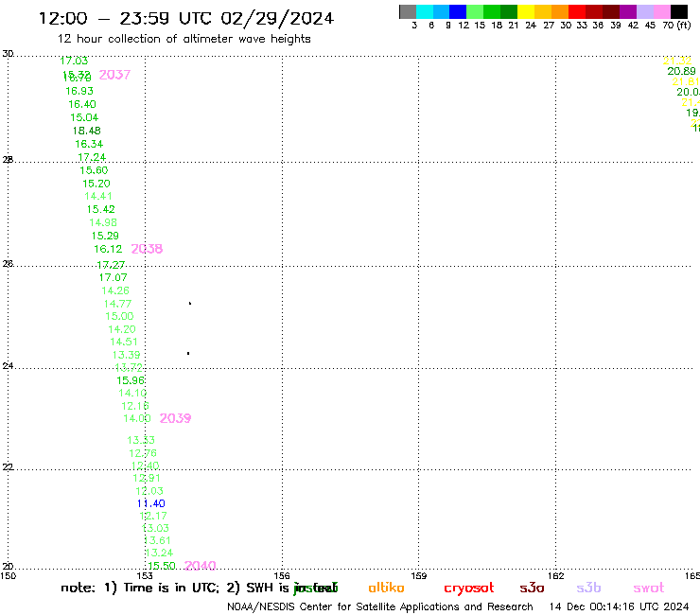Select the bright red swatch in the legend
700x615 pixels.
pyautogui.click(x=577, y=11)
